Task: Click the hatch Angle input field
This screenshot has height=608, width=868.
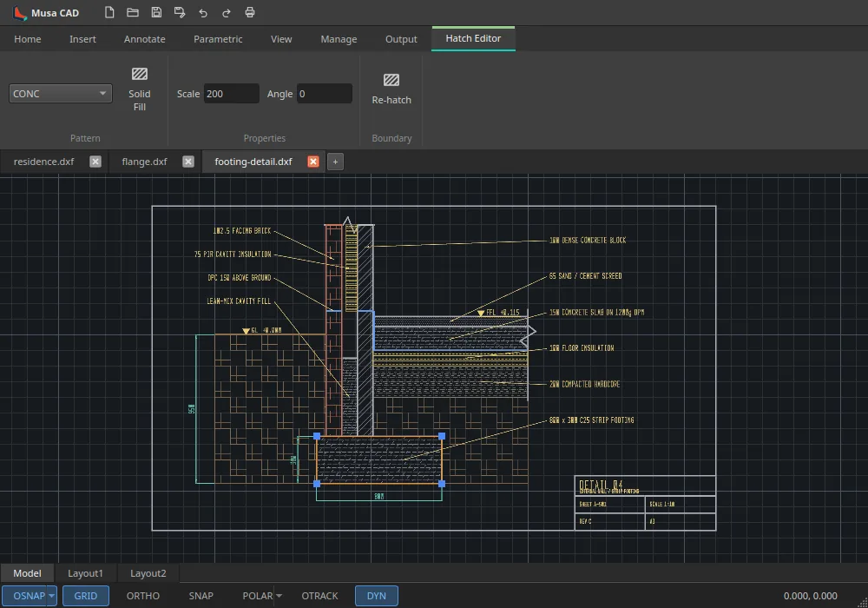Action: click(x=325, y=94)
